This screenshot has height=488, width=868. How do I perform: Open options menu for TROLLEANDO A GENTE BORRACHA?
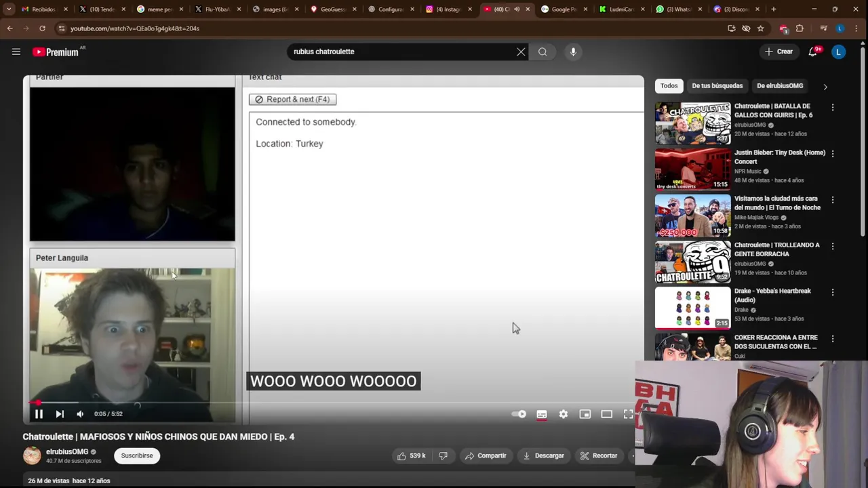coord(833,245)
